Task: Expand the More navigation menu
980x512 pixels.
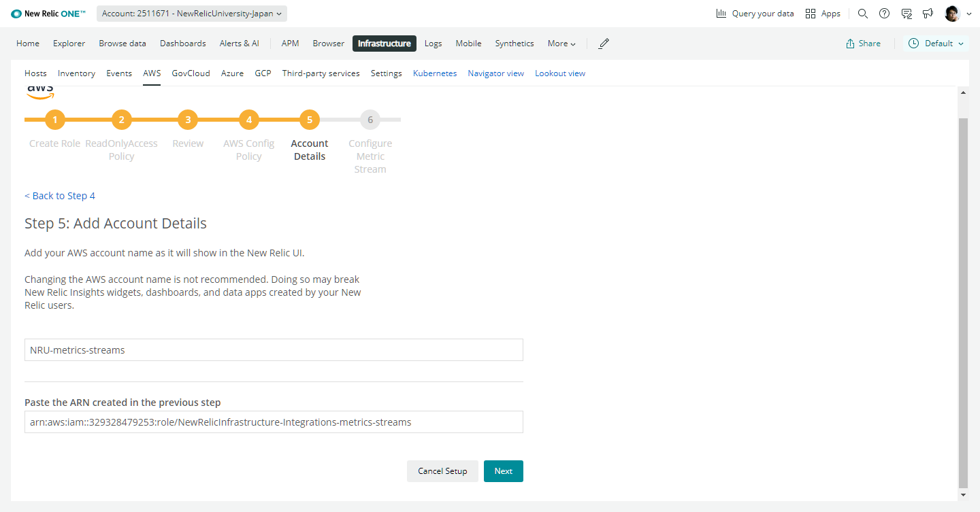Action: 561,44
